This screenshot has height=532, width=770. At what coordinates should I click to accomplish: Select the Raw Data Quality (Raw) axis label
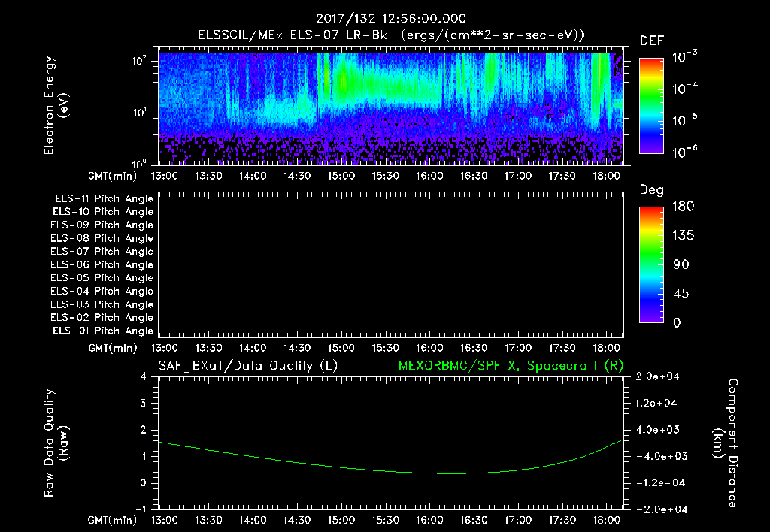tap(56, 443)
